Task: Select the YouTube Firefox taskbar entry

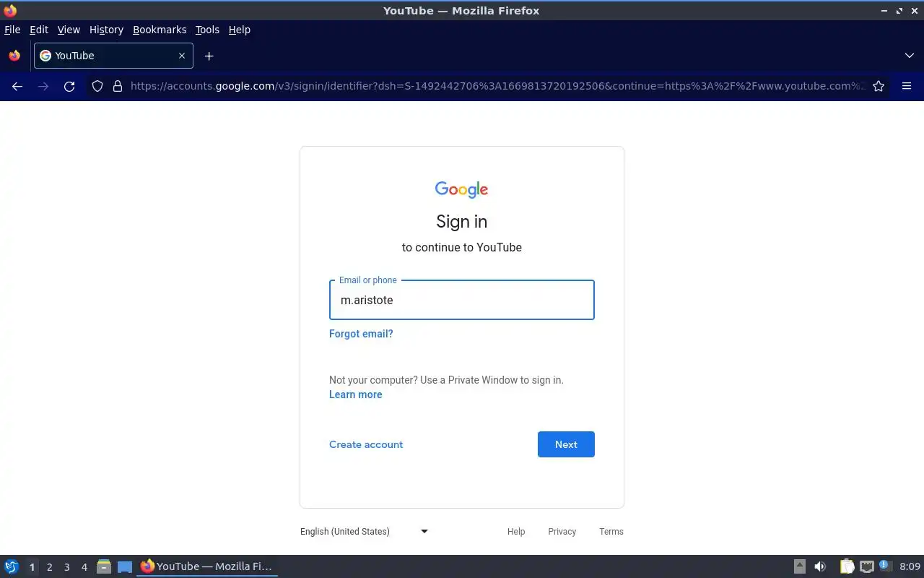Action: (x=207, y=566)
